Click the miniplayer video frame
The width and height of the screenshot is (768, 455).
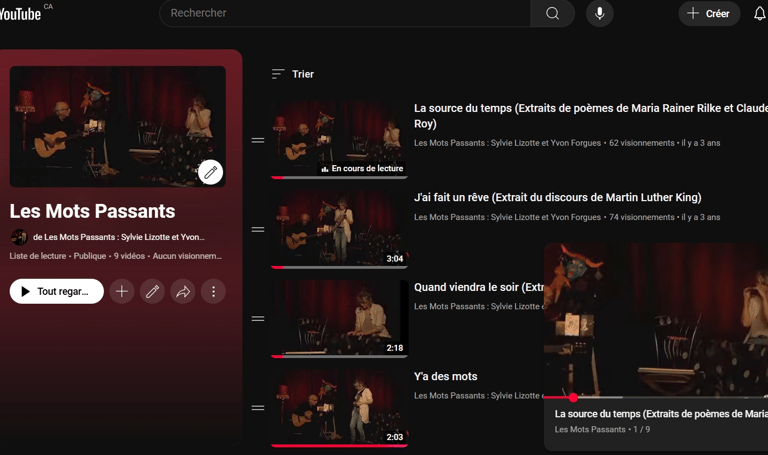pos(656,319)
